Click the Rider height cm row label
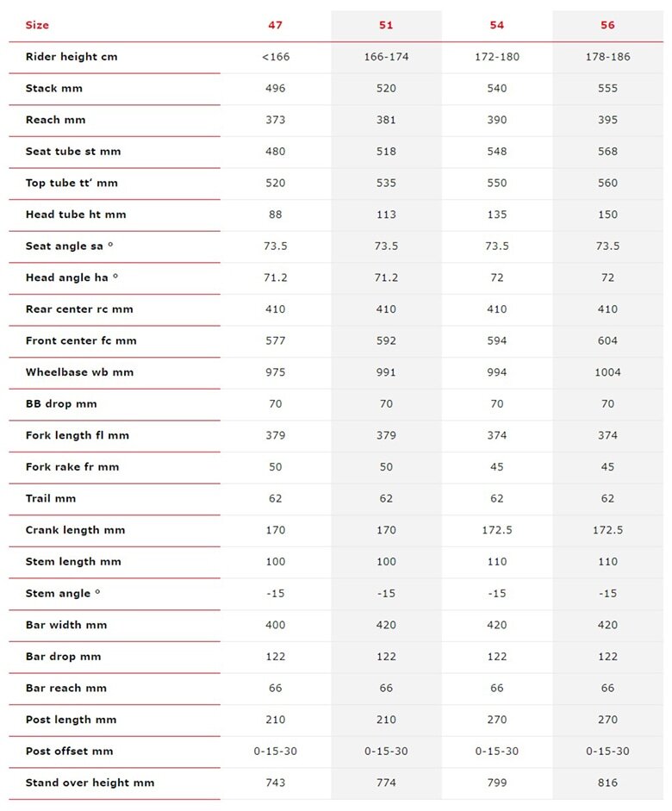The image size is (672, 811). coord(72,57)
